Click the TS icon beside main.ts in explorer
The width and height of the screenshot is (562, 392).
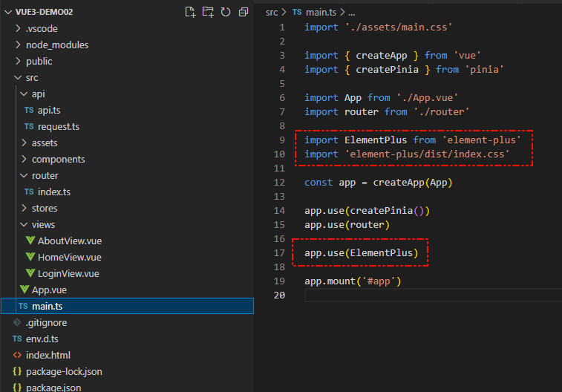coord(23,306)
